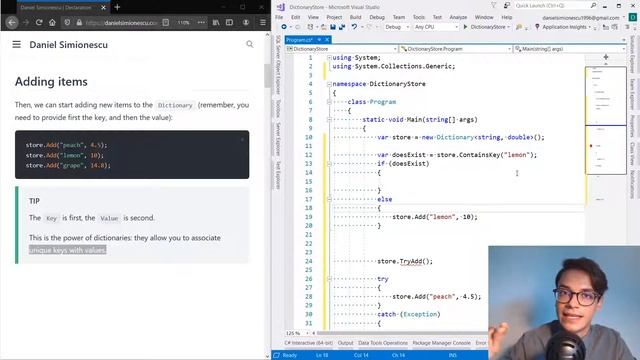Click the Daniel Simionescu site title link
This screenshot has width=640, height=360.
click(69, 44)
